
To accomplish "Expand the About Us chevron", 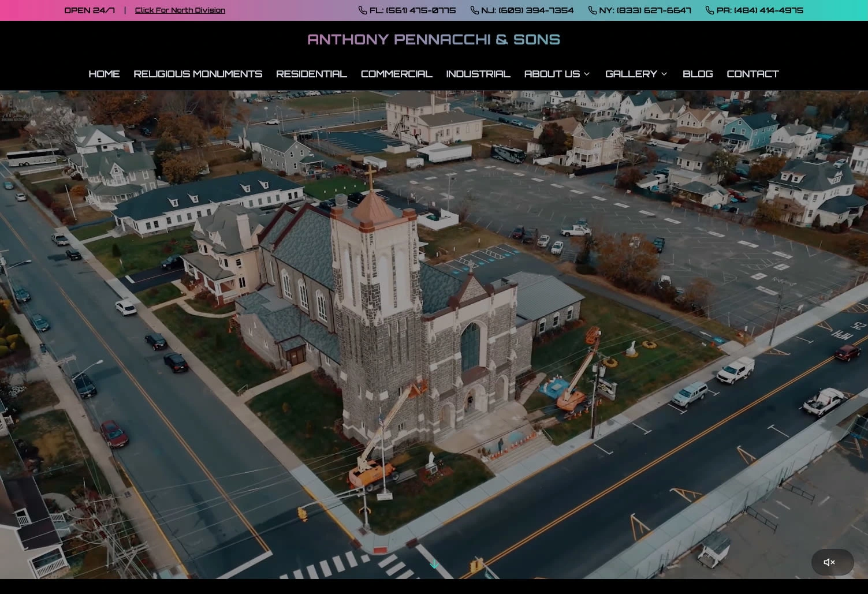I will [587, 74].
